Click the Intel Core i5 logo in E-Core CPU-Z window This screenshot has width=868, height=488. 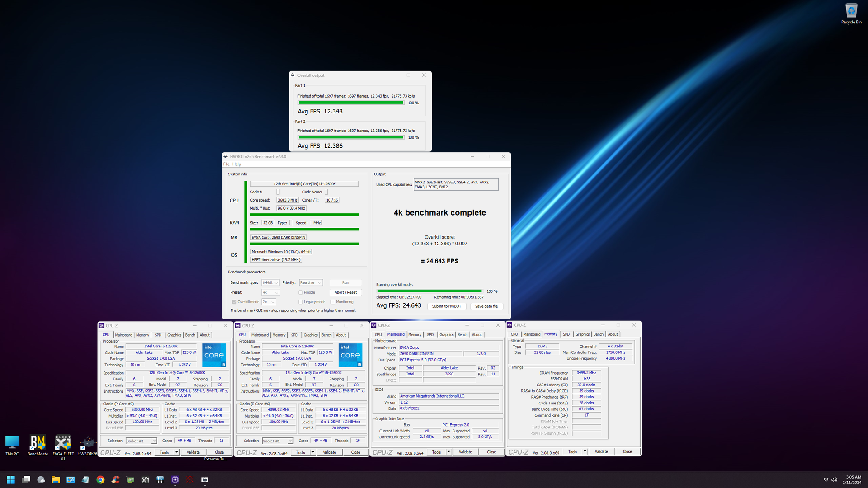pyautogui.click(x=350, y=355)
